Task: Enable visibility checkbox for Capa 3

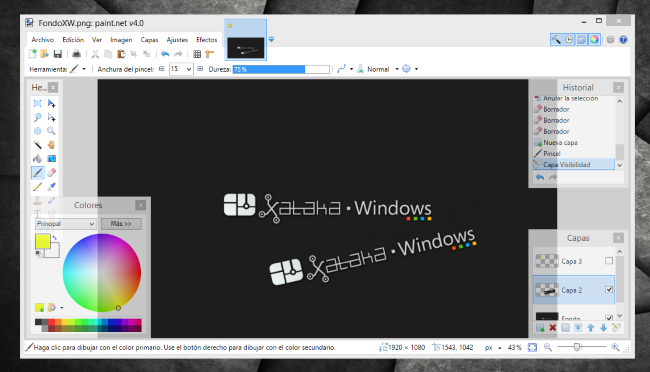Action: coord(609,261)
